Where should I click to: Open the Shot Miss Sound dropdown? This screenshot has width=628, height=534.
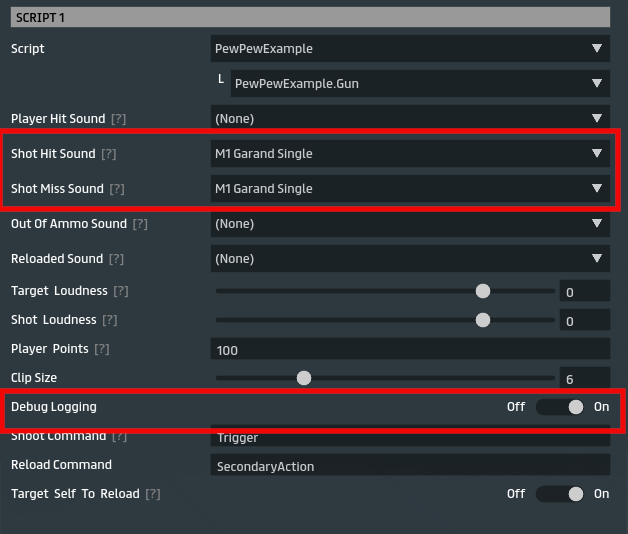tap(410, 189)
